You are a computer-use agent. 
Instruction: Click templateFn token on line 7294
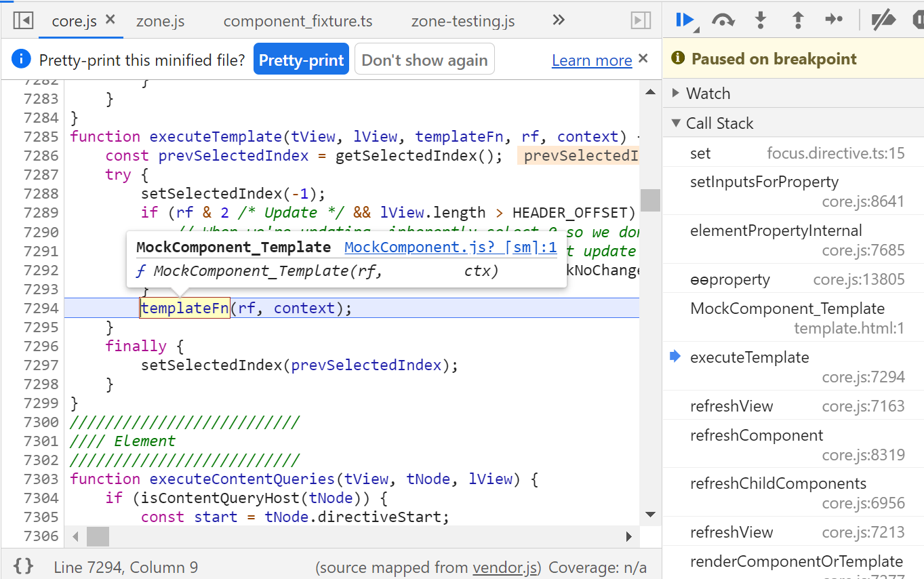point(185,308)
